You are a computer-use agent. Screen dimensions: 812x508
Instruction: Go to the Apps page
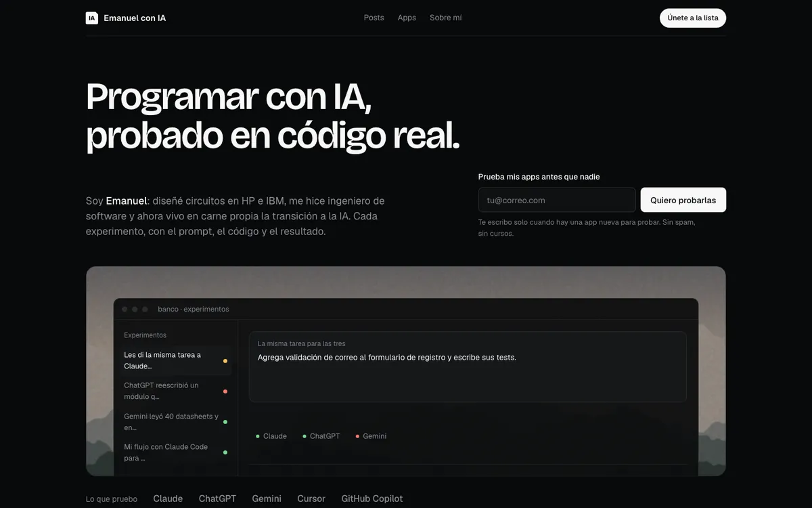[x=407, y=18]
